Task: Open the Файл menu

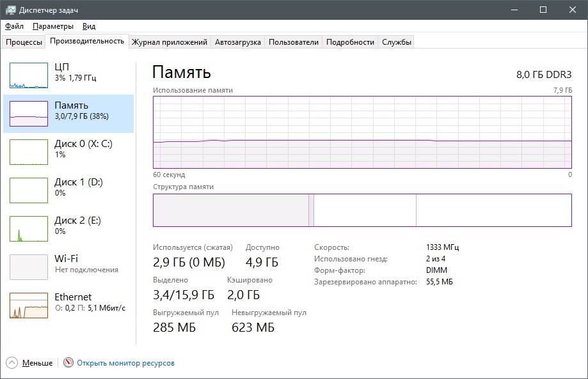Action: click(14, 26)
